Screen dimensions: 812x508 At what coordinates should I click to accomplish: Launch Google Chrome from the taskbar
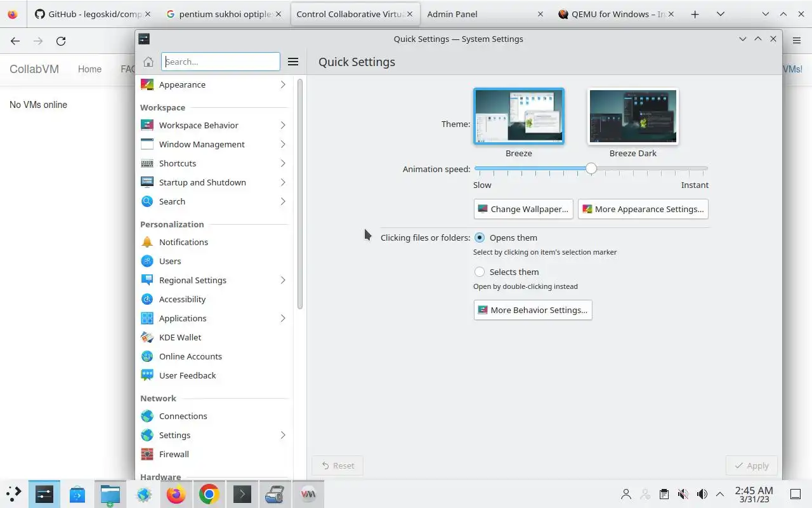tap(209, 494)
